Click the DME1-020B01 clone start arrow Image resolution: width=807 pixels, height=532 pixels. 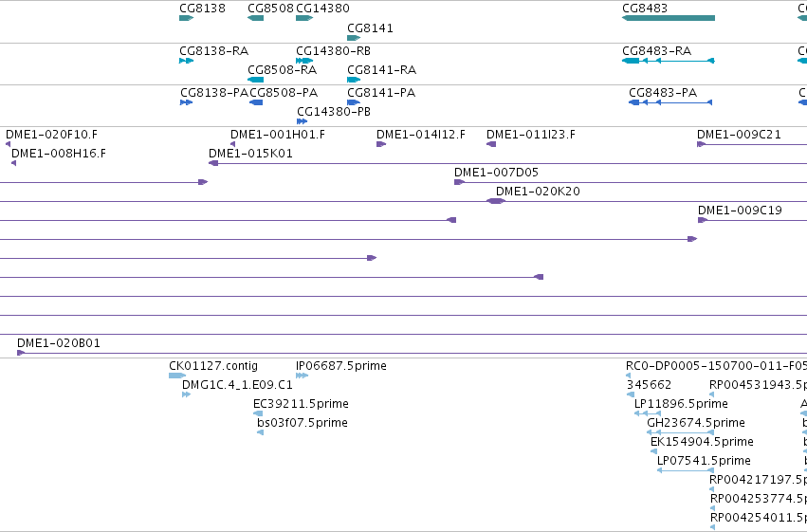pyautogui.click(x=21, y=353)
